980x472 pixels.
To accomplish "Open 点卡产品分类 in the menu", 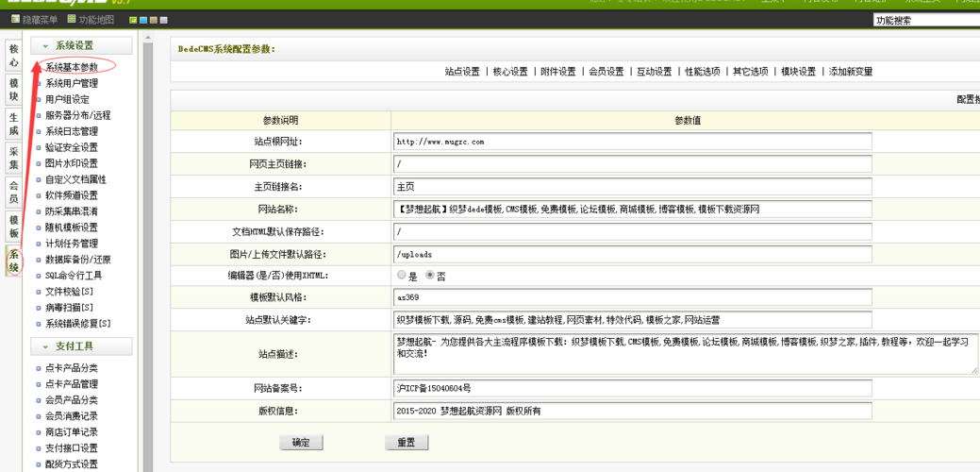I will pyautogui.click(x=72, y=368).
